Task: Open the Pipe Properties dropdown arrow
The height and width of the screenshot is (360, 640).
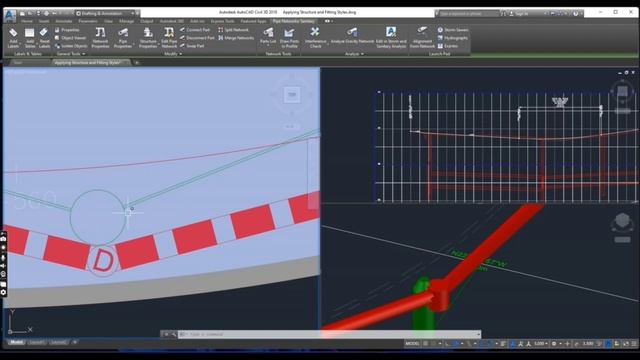Action: pos(133,44)
